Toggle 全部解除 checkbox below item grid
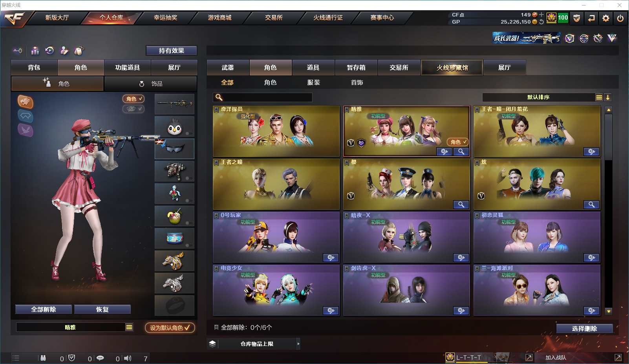 (216, 327)
